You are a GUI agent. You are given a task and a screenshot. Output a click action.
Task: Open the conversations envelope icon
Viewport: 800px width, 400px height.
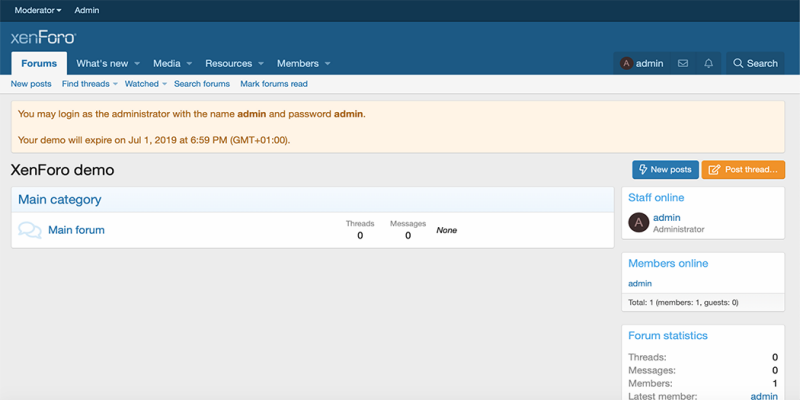[x=683, y=63]
